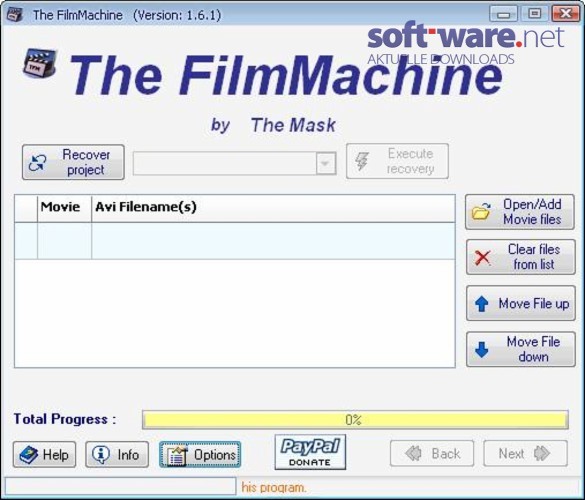Click the Next navigation button

click(x=525, y=453)
